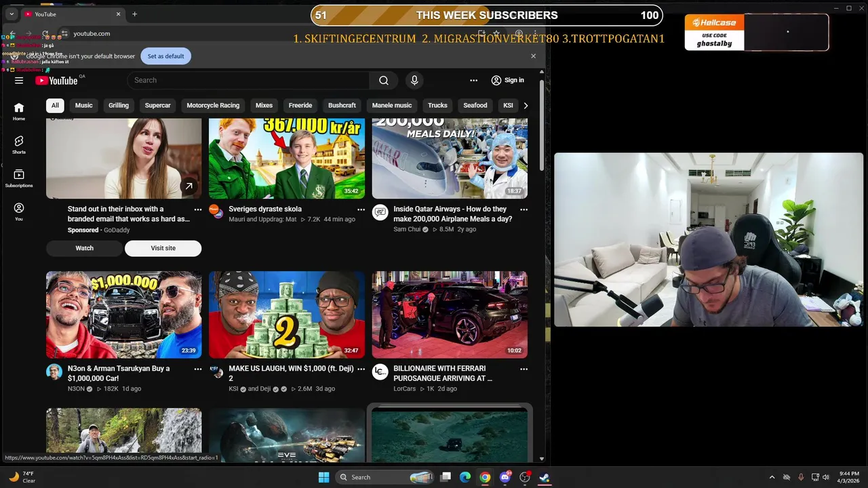868x488 pixels.
Task: Open more options for GoDaddy sponsored ad
Action: tap(198, 209)
